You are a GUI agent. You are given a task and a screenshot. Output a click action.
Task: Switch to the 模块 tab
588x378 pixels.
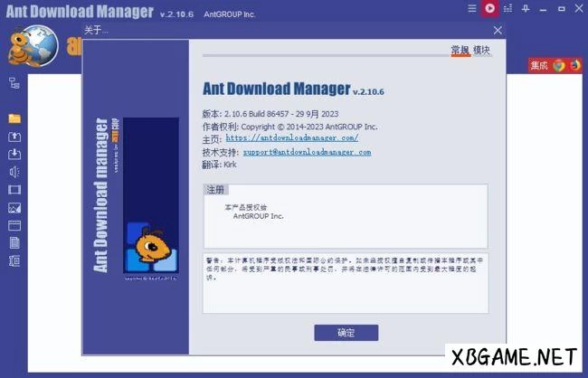click(x=482, y=51)
